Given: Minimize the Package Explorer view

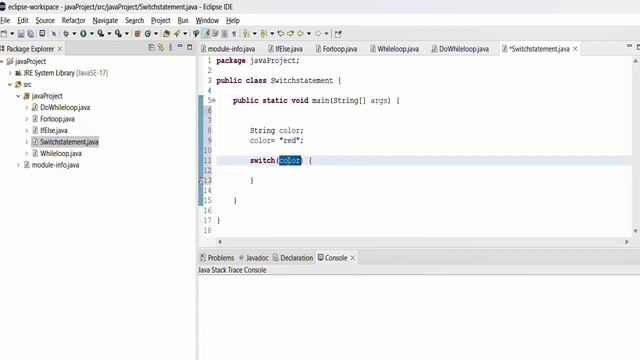Looking at the screenshot, I should tap(180, 47).
